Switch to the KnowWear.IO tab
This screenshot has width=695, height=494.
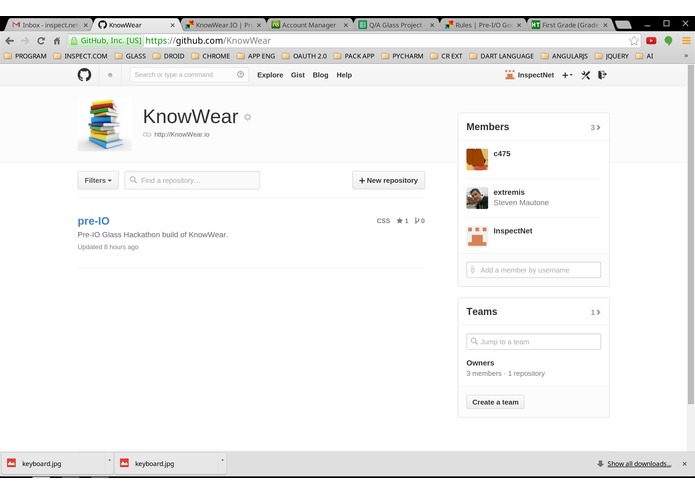(223, 25)
